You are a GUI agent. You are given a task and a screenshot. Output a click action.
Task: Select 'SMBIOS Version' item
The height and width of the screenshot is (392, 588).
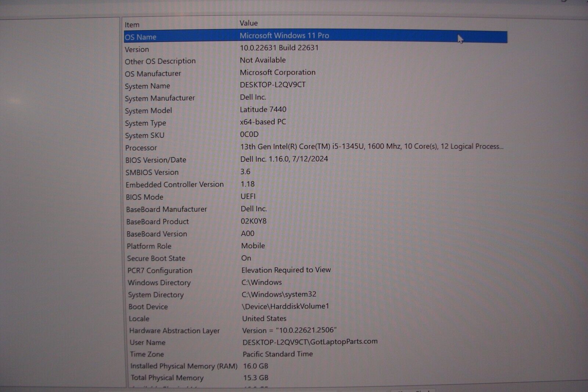pos(152,172)
